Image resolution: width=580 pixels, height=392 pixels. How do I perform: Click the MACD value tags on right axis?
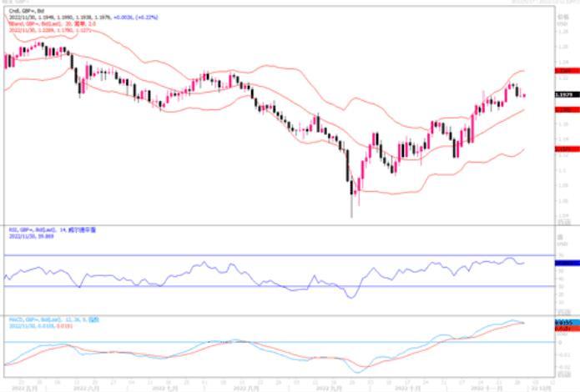(541, 322)
